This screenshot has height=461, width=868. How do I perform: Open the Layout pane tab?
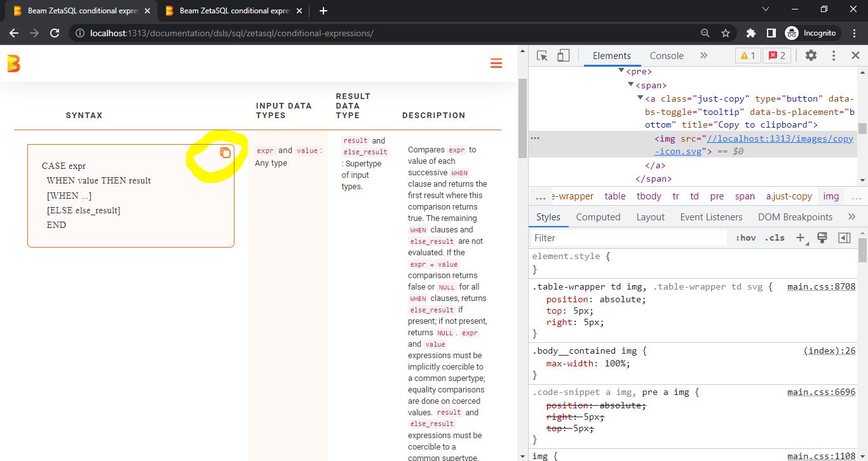(x=650, y=217)
